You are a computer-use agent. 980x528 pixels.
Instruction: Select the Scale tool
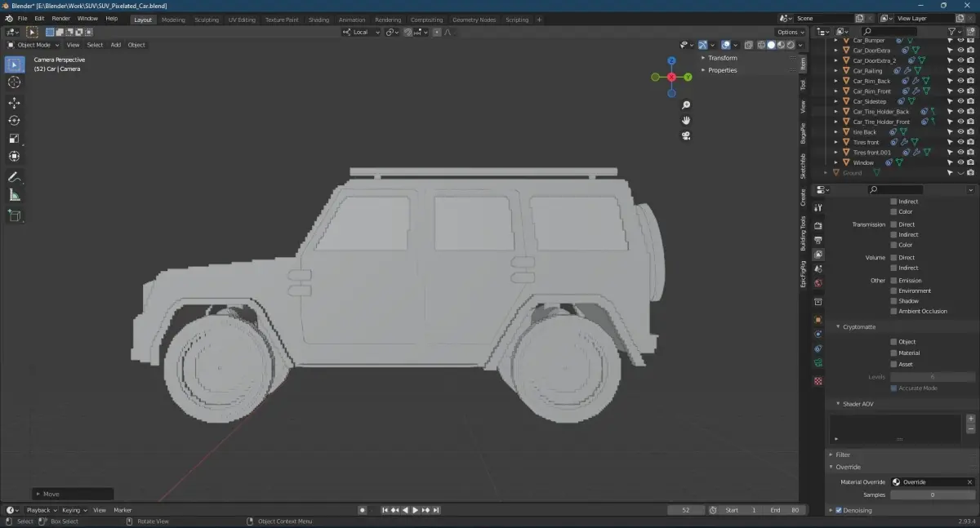[x=14, y=139]
